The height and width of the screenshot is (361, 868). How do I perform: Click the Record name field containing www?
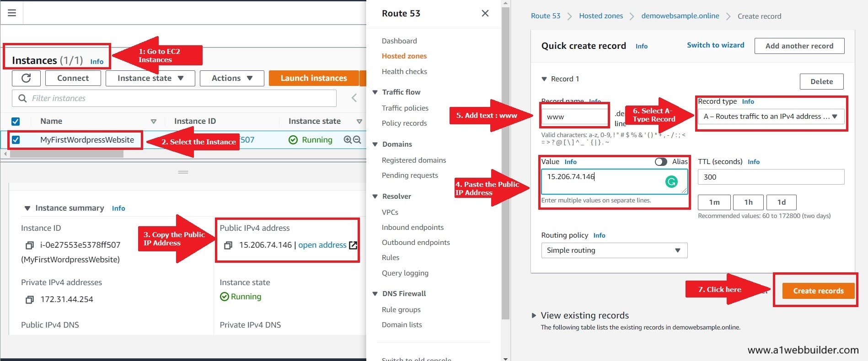[574, 117]
